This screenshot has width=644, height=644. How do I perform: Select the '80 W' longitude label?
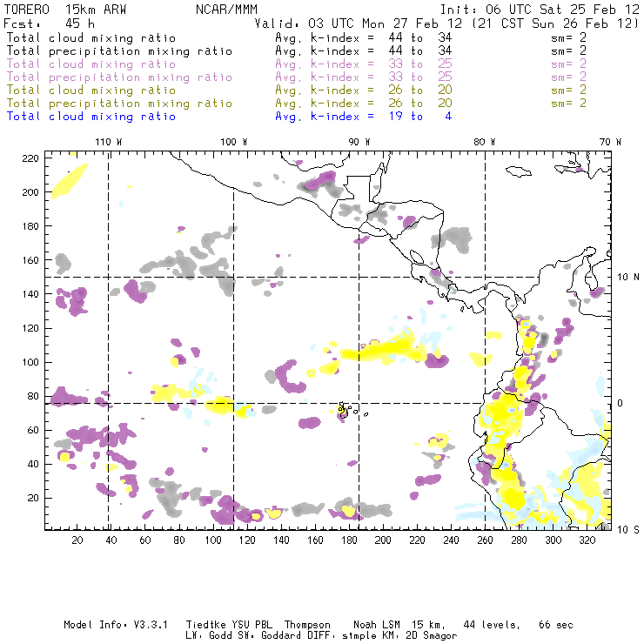(484, 142)
